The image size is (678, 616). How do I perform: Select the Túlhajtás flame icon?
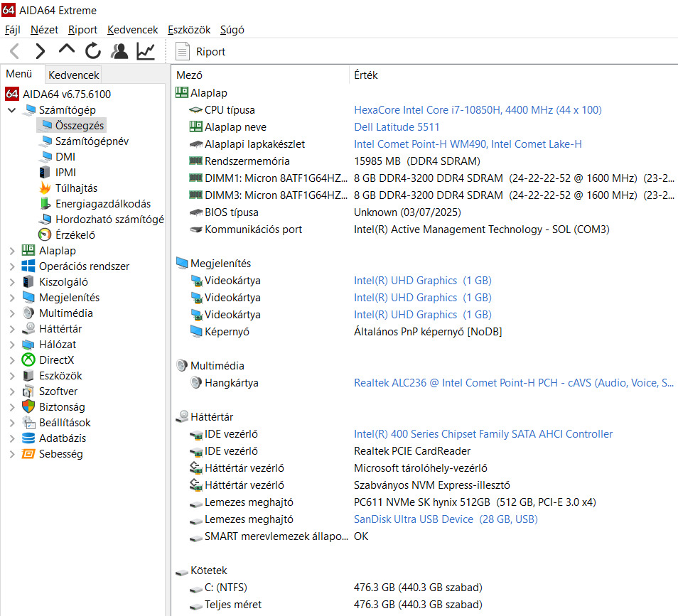tap(45, 188)
